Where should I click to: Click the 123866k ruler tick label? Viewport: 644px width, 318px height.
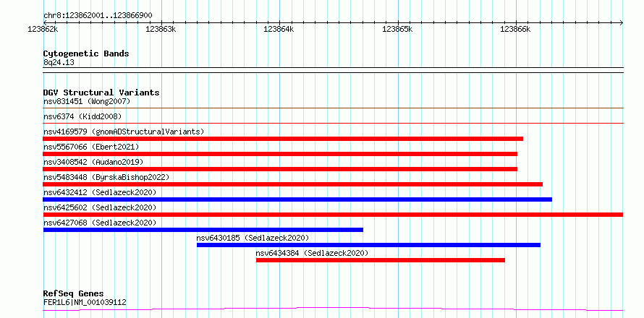click(515, 29)
